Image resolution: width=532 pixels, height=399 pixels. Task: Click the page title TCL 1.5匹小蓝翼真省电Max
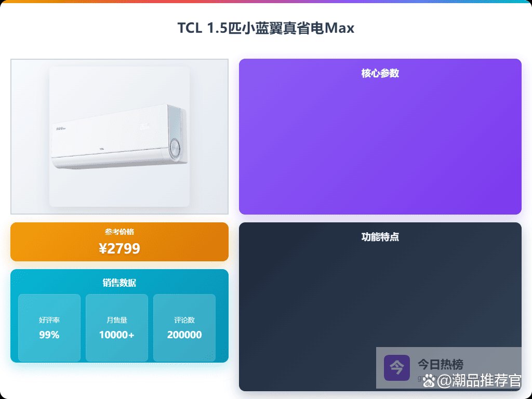click(x=266, y=28)
